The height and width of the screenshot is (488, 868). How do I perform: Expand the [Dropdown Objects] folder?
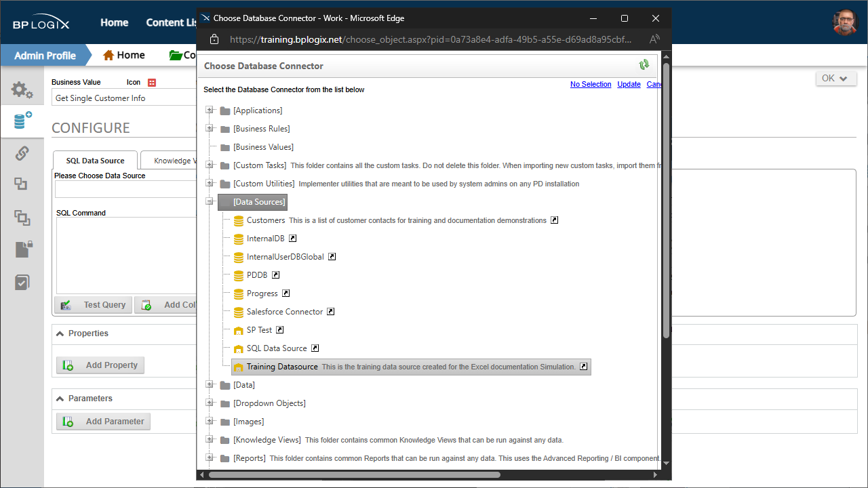pos(210,403)
